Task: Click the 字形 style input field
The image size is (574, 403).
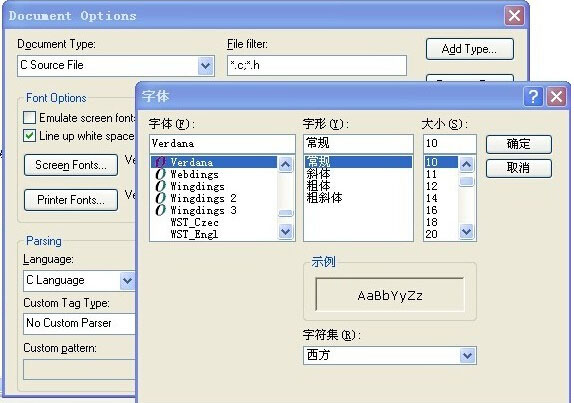Action: (x=358, y=143)
